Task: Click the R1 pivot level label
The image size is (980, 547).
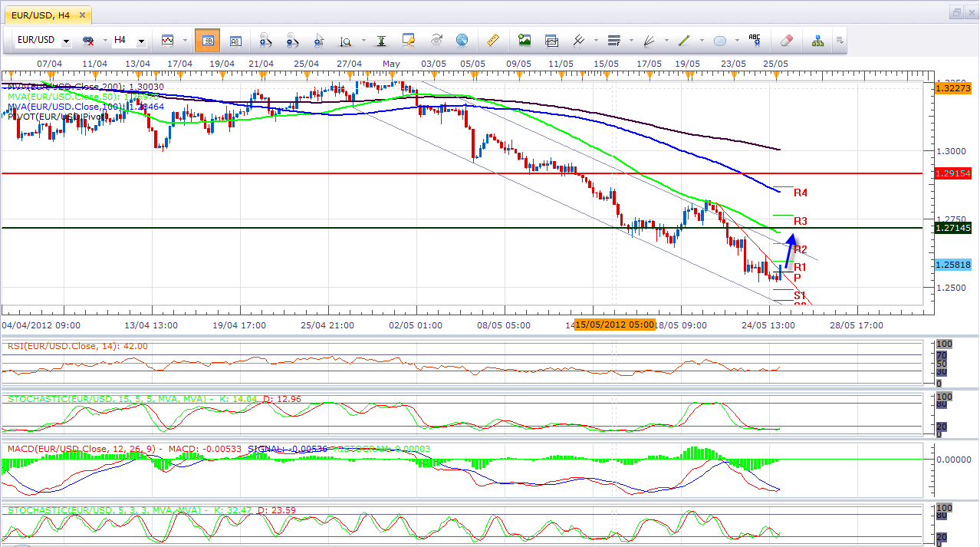Action: 800,267
